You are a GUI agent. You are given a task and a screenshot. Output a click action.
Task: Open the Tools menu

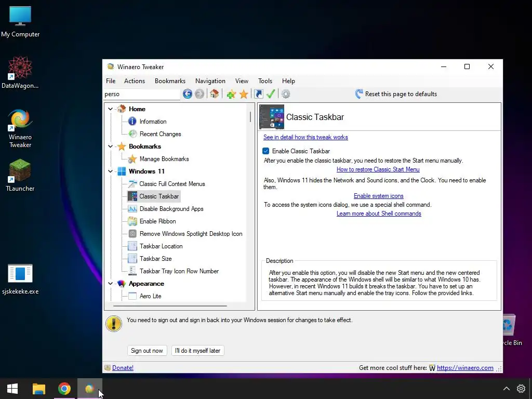coord(265,81)
